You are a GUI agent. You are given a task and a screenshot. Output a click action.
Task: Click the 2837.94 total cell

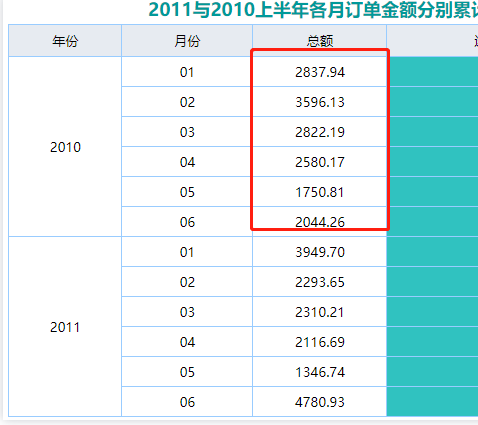319,72
